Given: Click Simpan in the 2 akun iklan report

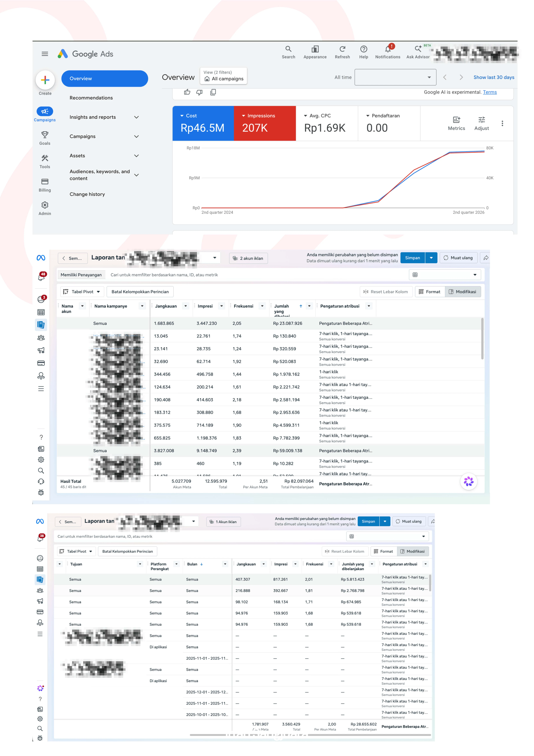Looking at the screenshot, I should pyautogui.click(x=413, y=258).
